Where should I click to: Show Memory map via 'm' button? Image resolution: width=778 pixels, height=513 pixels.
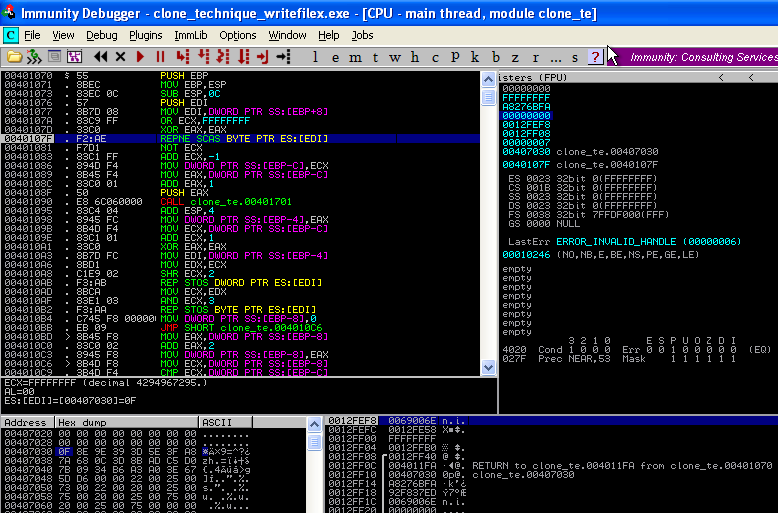pyautogui.click(x=355, y=58)
